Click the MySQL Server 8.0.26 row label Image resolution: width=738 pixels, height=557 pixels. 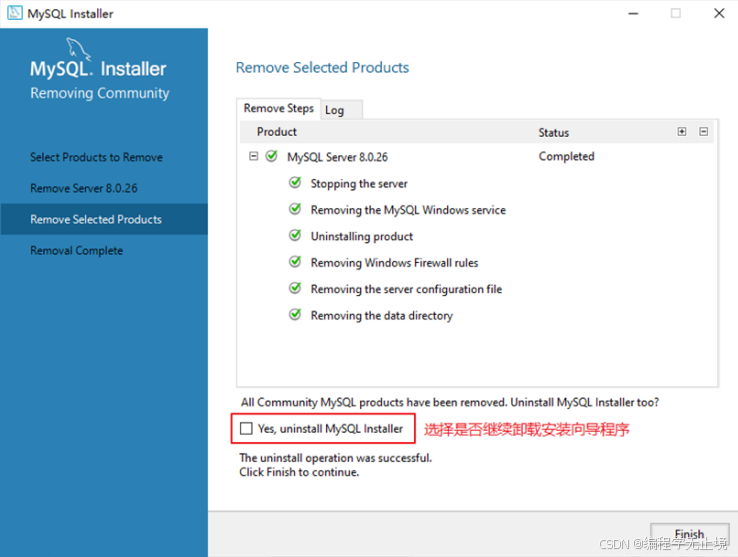337,157
